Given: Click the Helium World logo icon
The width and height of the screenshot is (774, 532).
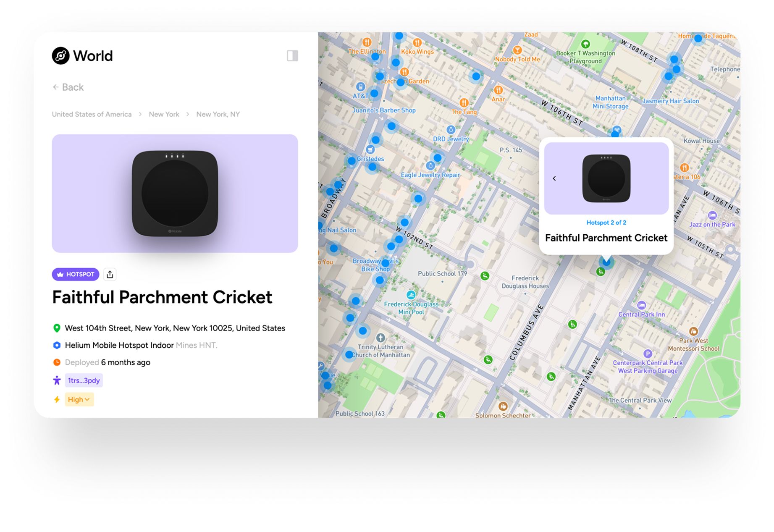Looking at the screenshot, I should coord(60,55).
